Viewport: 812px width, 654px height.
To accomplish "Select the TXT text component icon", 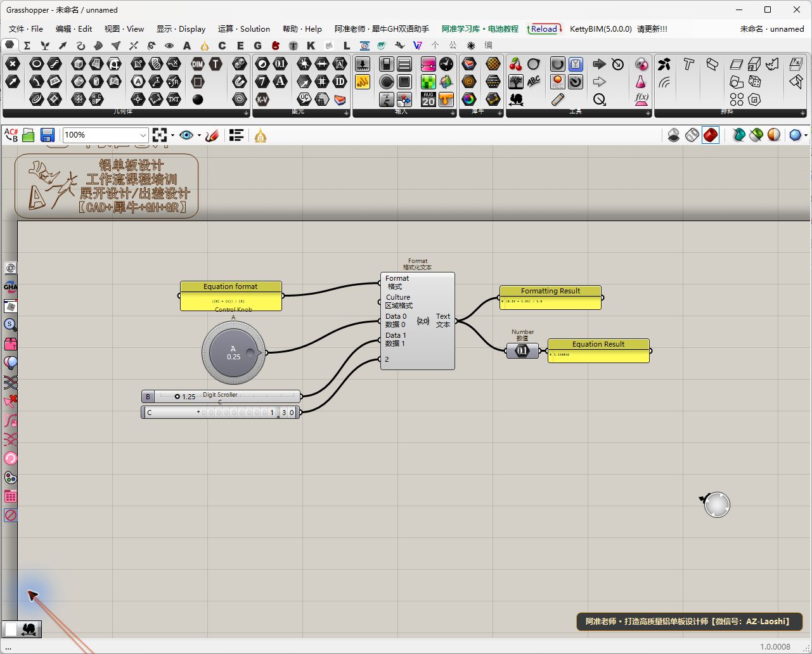I will click(174, 99).
